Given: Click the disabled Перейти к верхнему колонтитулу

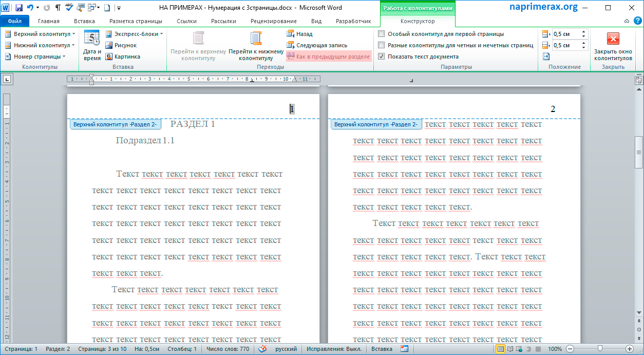Looking at the screenshot, I should (198, 46).
